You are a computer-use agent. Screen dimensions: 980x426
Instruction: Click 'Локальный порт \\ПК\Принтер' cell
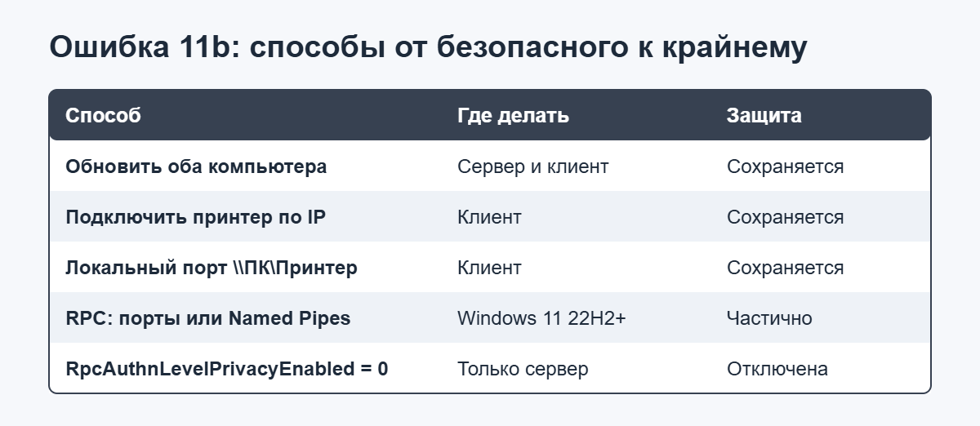(212, 268)
